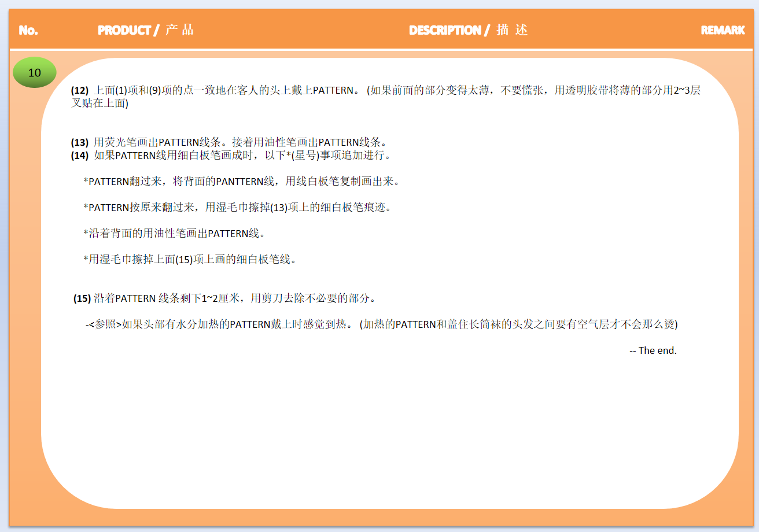This screenshot has width=759, height=532.
Task: Click the text line "叉贴在上面)"
Action: (x=100, y=104)
